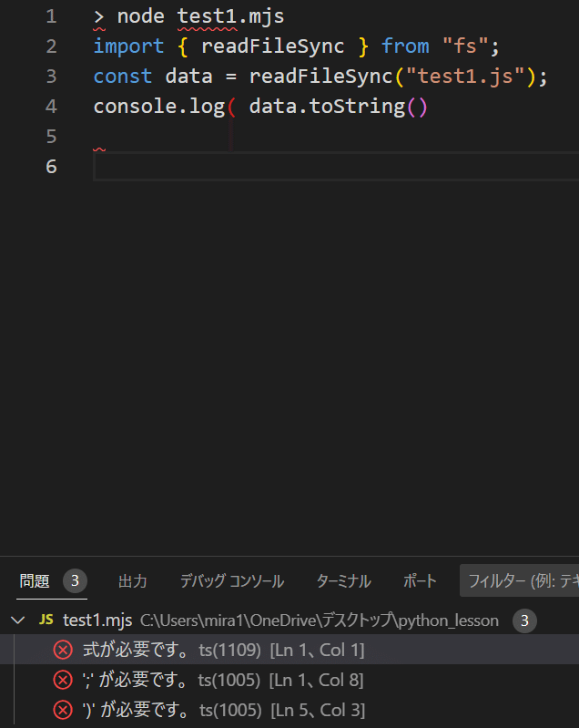Click the '>' character on line 1
Viewport: 579px width, 728px height.
pos(99,17)
